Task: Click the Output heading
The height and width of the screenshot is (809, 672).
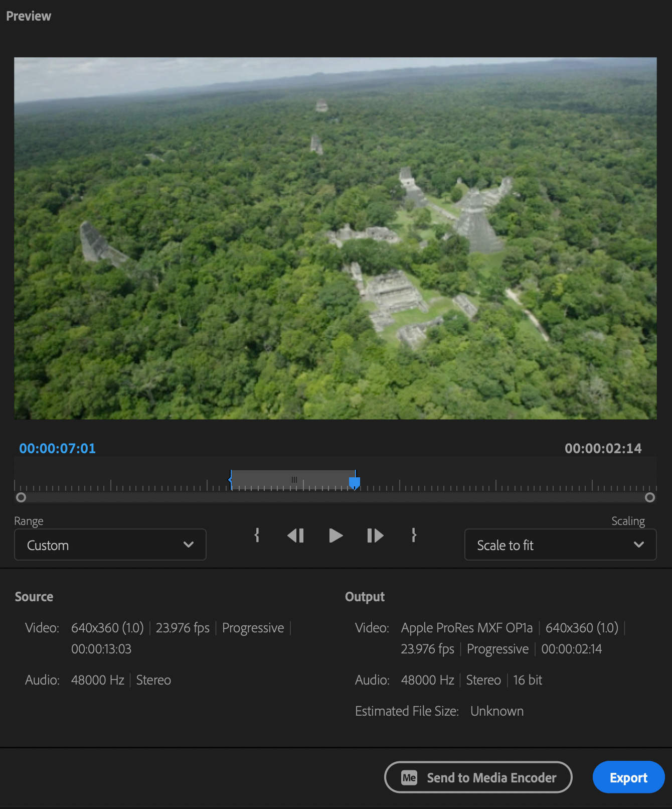Action: pyautogui.click(x=365, y=597)
